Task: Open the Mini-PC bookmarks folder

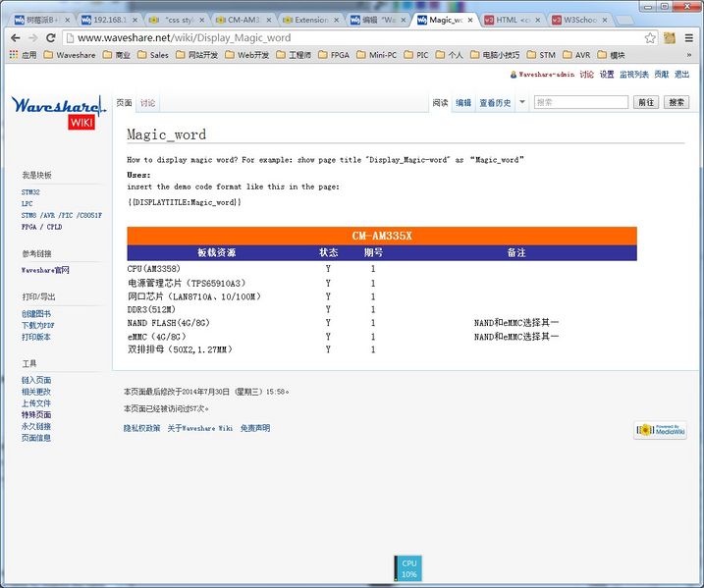Action: [377, 55]
